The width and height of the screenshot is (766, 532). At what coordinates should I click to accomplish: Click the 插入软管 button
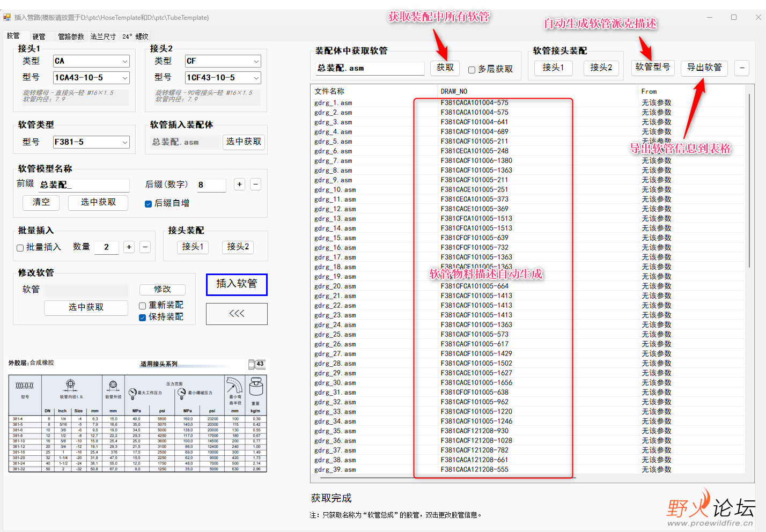(x=237, y=284)
